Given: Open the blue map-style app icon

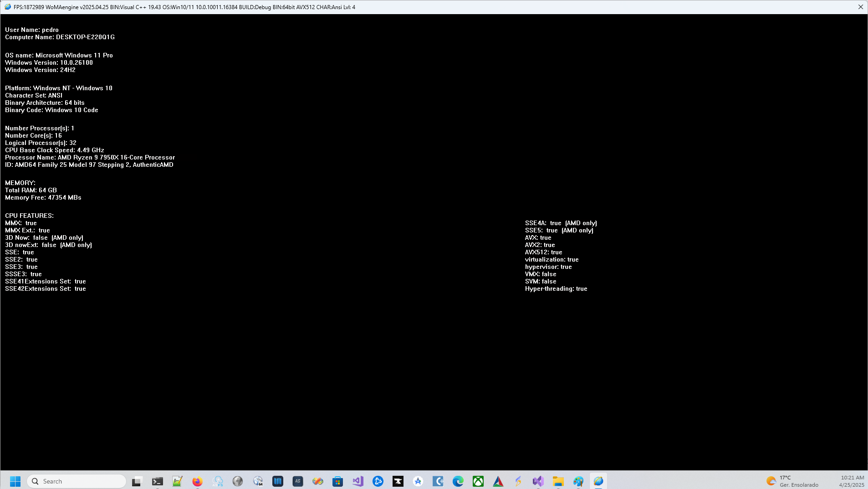Looking at the screenshot, I should point(277,481).
